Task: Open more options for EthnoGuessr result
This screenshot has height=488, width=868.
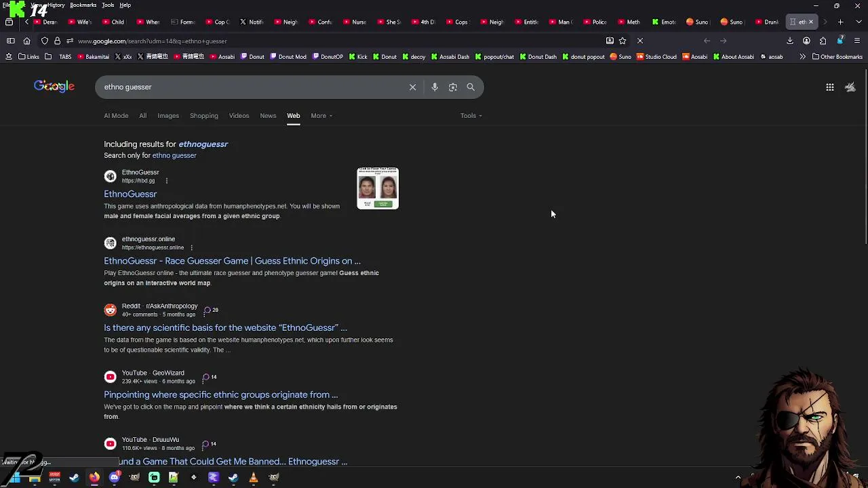Action: pyautogui.click(x=166, y=181)
